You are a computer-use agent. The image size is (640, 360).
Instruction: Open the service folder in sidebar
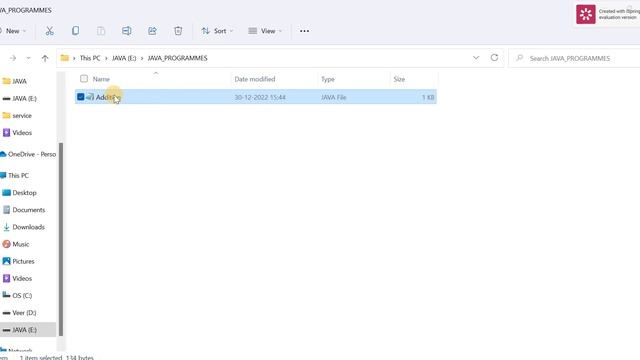(17, 116)
